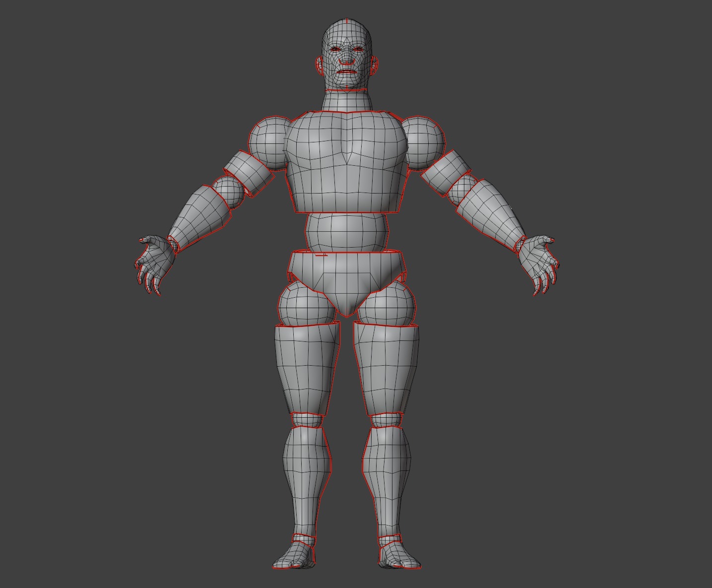Click the thigh on image's left side
The image size is (712, 588).
coord(307,370)
